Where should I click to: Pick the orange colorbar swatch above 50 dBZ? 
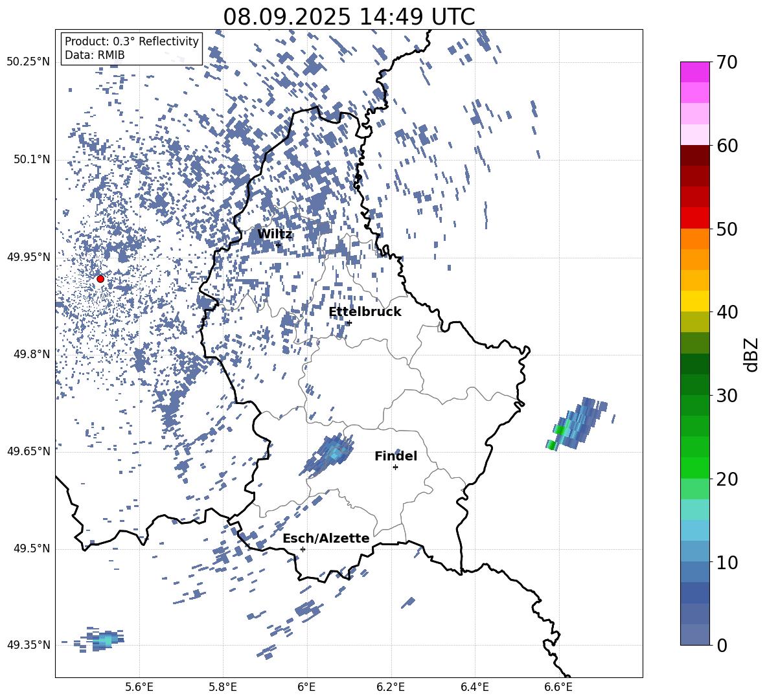point(694,239)
